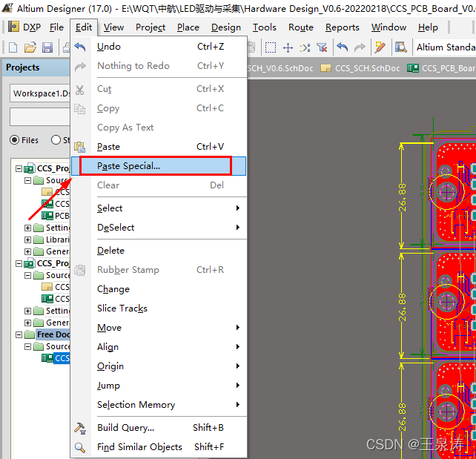Viewport: 476px width, 459px height.
Task: Expand the first Generated folder
Action: click(x=27, y=251)
